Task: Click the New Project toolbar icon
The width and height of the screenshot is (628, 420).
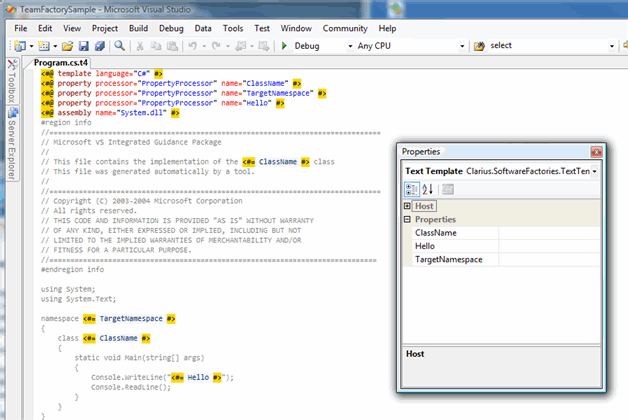Action: coord(22,46)
